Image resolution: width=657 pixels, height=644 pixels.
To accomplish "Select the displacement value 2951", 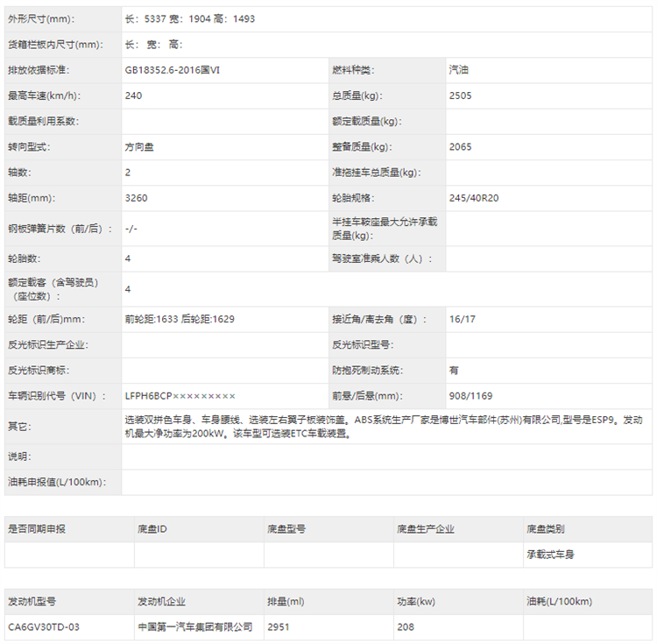I will pyautogui.click(x=279, y=627).
